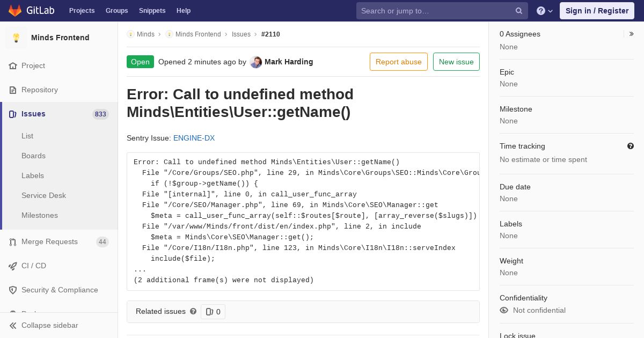Click the Issues icon in sidebar

[x=13, y=114]
